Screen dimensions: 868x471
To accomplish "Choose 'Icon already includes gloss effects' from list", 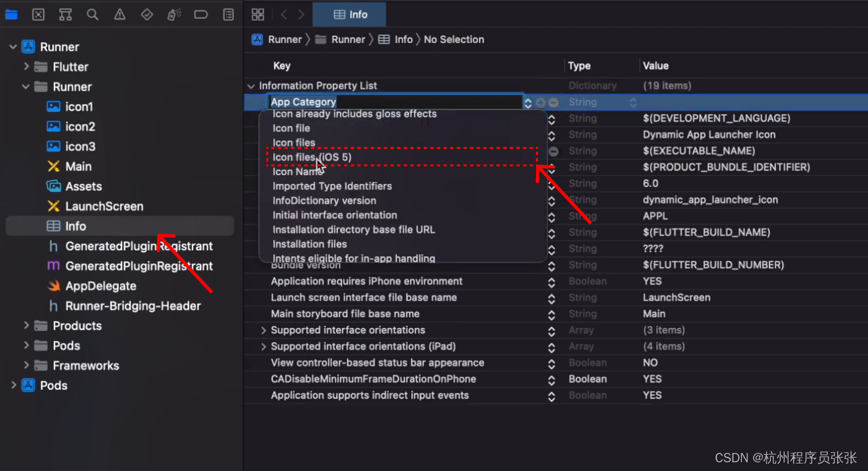I will coord(354,114).
